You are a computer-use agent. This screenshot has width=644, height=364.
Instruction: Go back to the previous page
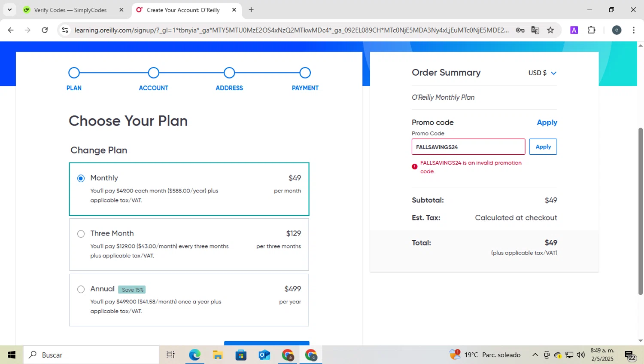11,30
